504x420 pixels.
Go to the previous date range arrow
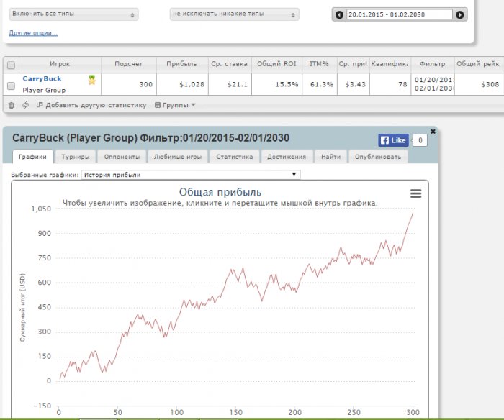tap(339, 15)
